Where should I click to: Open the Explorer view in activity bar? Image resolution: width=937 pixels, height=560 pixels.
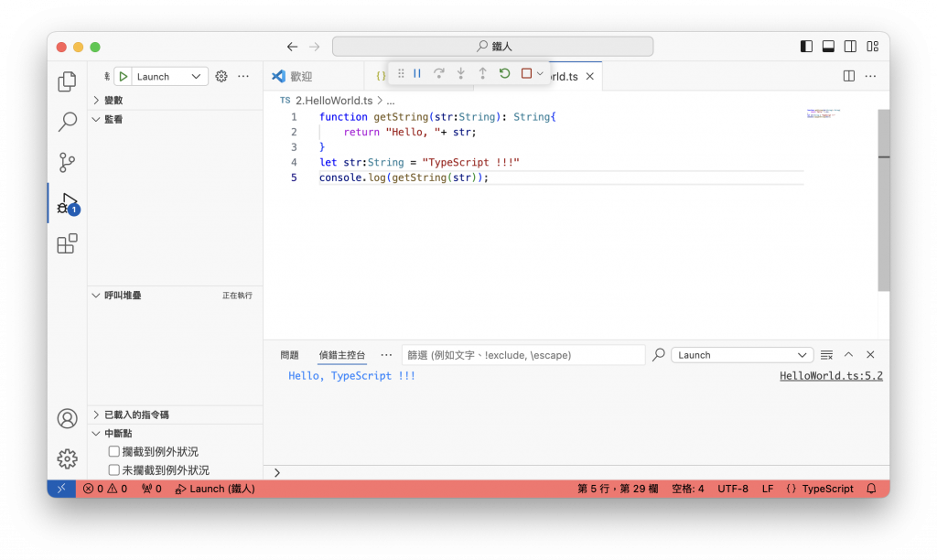[67, 81]
